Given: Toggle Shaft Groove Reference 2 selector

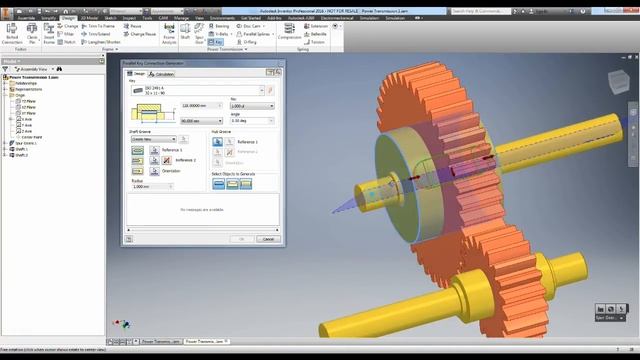Looking at the screenshot, I should [154, 160].
